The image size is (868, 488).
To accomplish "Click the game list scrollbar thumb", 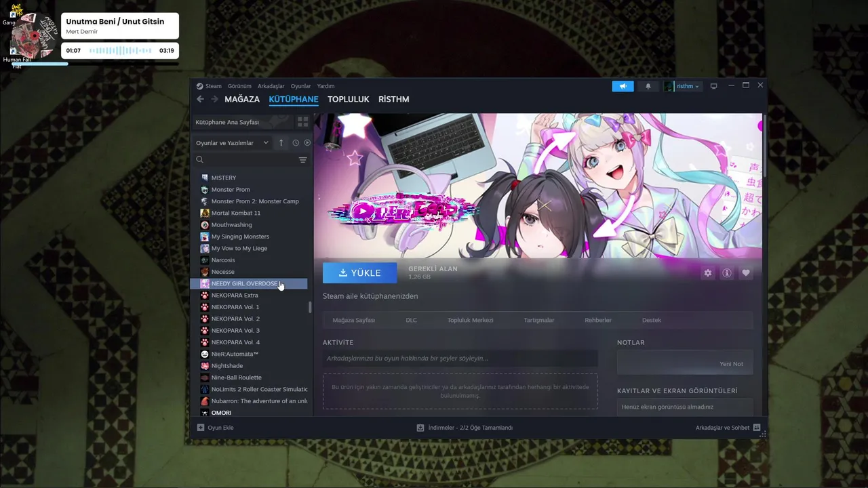I will point(310,307).
